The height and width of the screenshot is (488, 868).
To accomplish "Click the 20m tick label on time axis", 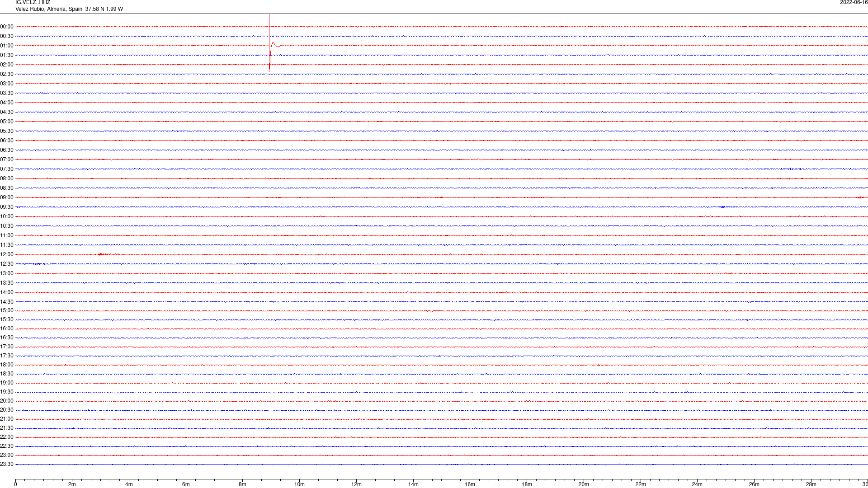I will pyautogui.click(x=584, y=484).
